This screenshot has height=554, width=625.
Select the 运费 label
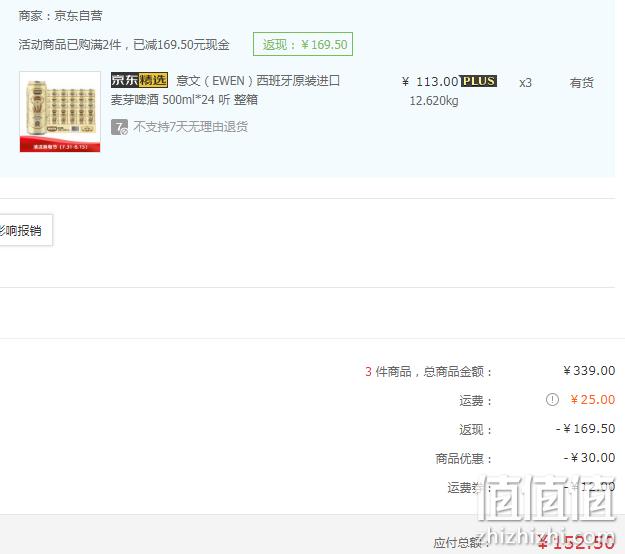pos(476,400)
